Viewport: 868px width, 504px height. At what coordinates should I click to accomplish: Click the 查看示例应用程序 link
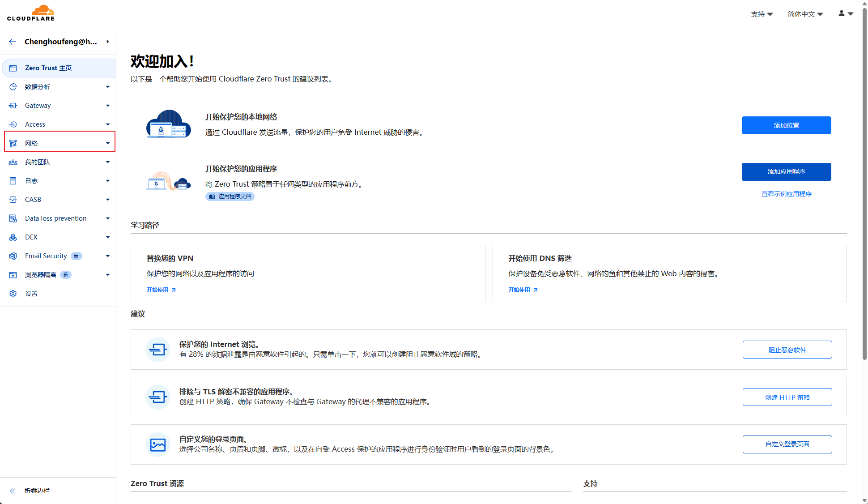point(786,194)
